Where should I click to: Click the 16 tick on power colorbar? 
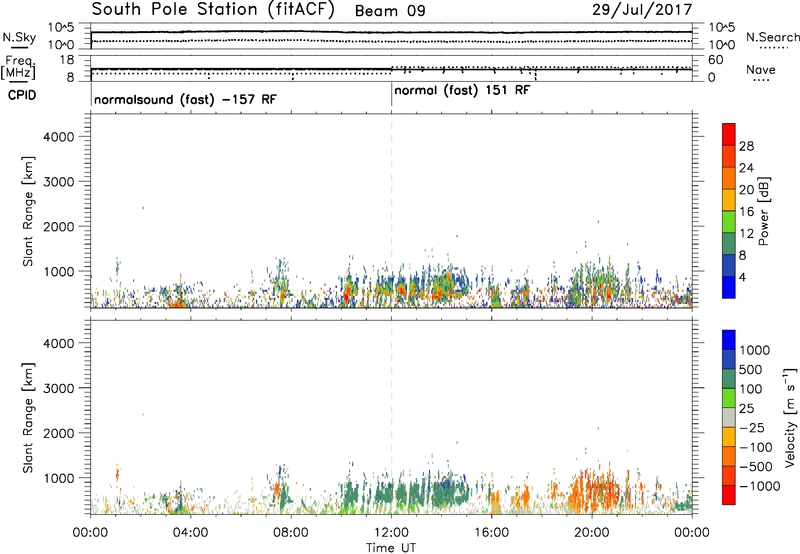pos(746,212)
